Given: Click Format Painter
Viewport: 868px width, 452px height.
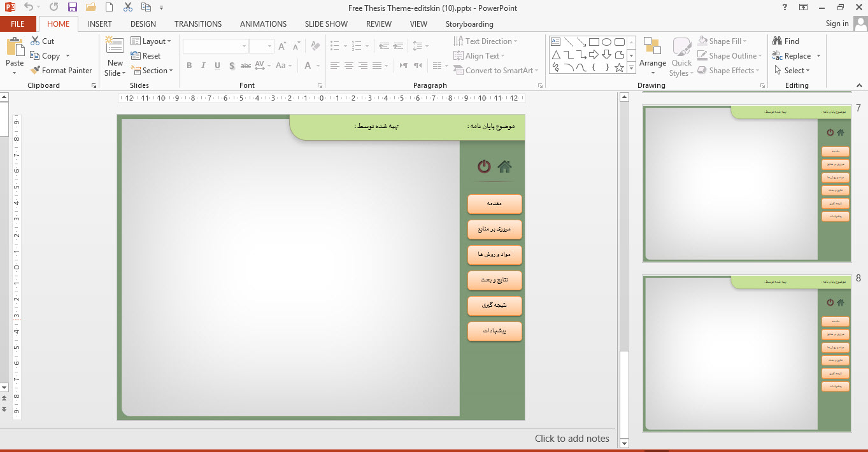Looking at the screenshot, I should tap(61, 71).
